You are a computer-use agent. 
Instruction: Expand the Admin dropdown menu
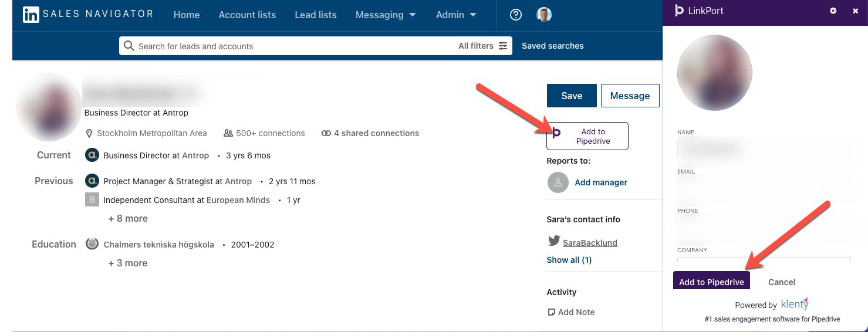click(x=456, y=15)
